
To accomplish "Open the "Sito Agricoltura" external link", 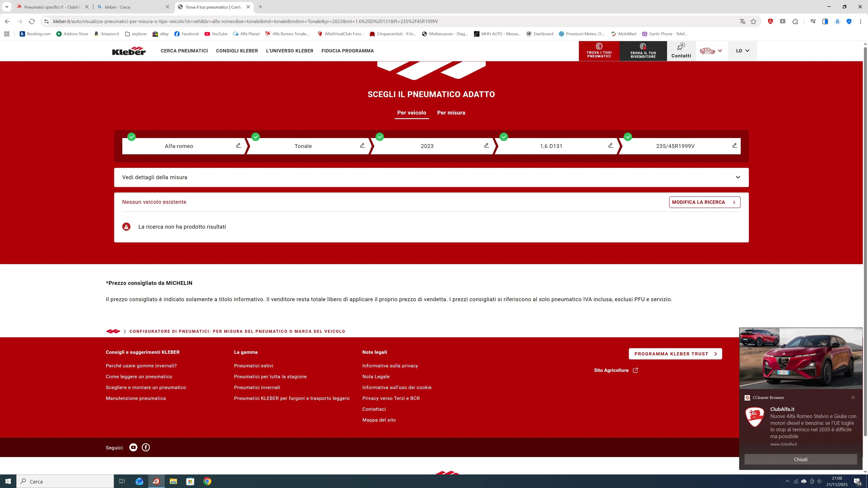I will point(611,370).
